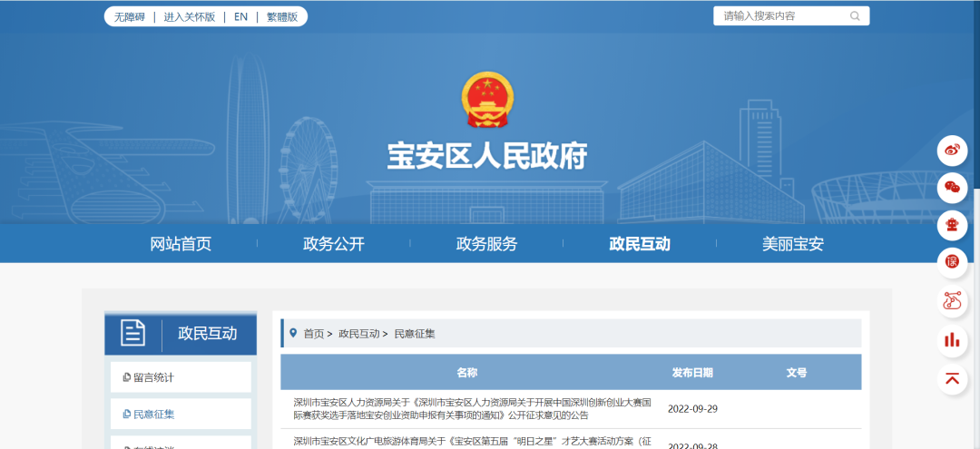Click the search magnifier icon
Image resolution: width=980 pixels, height=449 pixels.
[855, 16]
